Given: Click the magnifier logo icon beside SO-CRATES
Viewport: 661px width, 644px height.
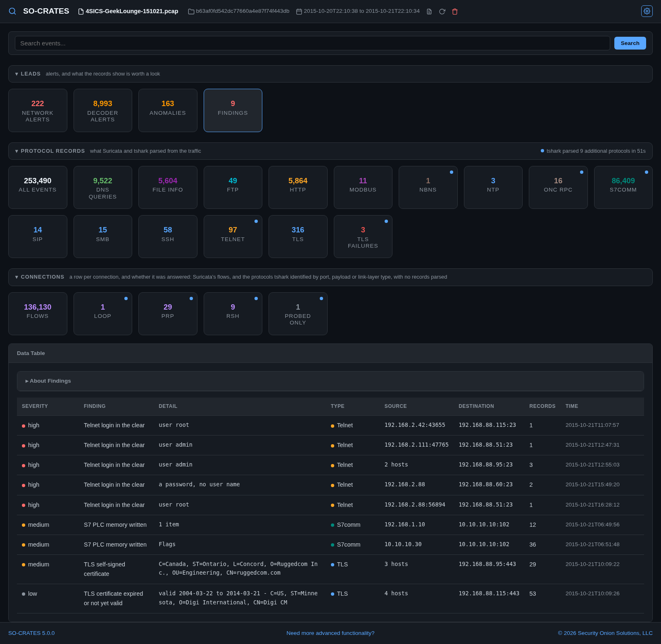Looking at the screenshot, I should [x=12, y=11].
